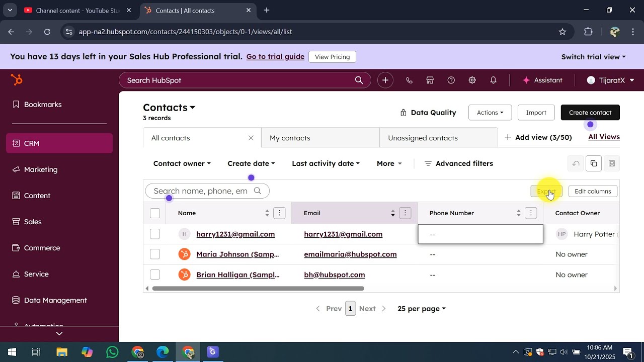Click the clone view icon
This screenshot has height=362, width=644.
pos(594,163)
